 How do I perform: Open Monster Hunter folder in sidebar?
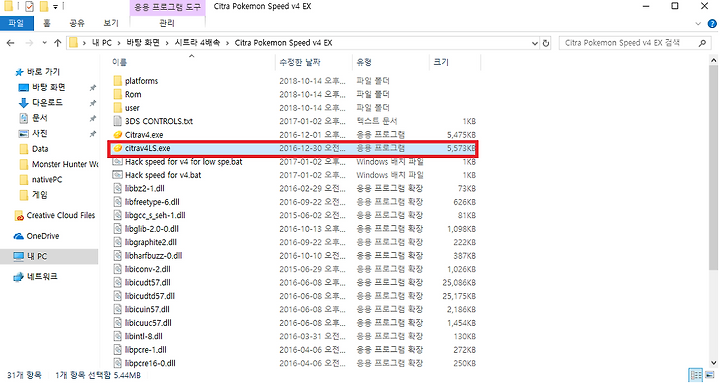[59, 164]
